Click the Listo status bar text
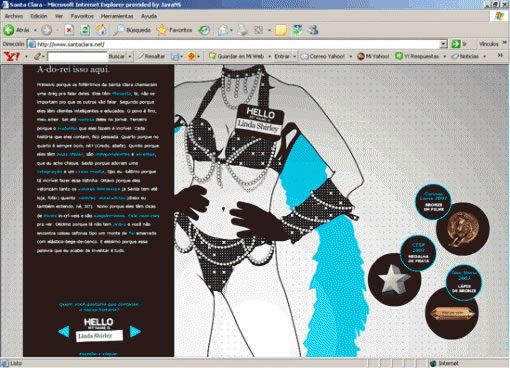 coord(16,363)
